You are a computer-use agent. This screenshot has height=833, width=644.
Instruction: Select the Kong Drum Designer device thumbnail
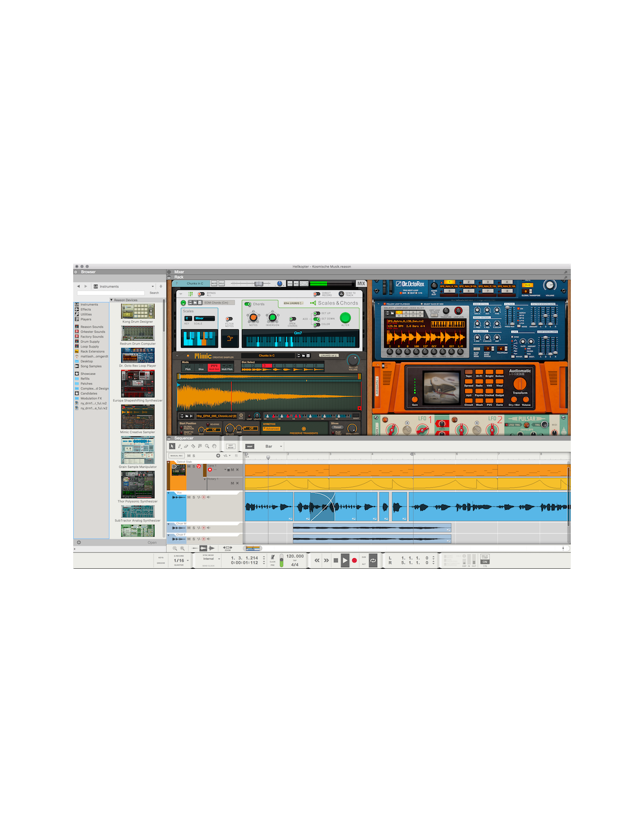138,311
